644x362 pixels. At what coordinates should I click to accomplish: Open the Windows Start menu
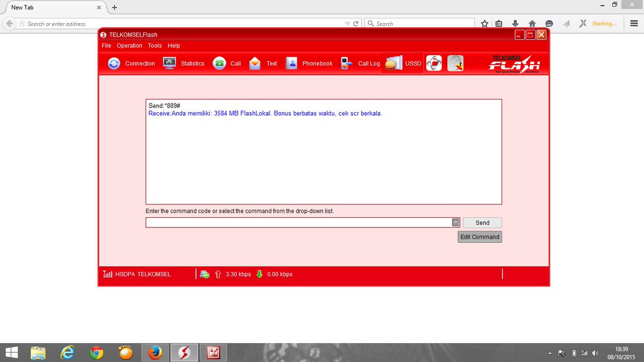tap(12, 352)
